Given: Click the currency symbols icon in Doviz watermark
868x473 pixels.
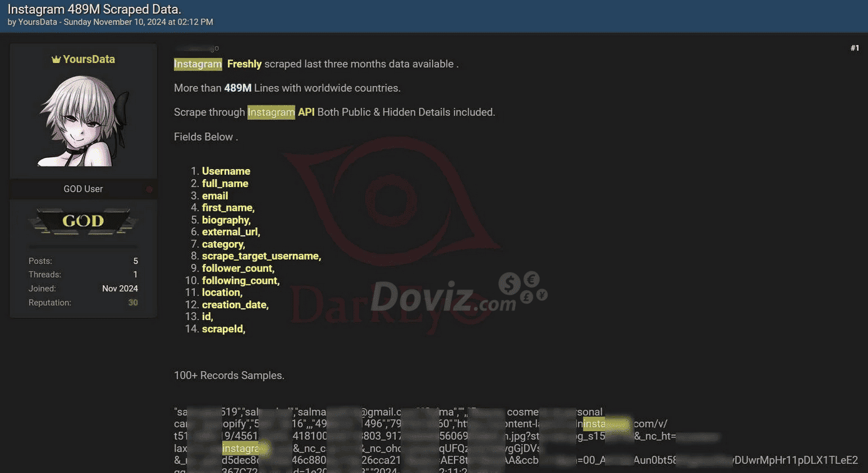Looking at the screenshot, I should pos(523,288).
